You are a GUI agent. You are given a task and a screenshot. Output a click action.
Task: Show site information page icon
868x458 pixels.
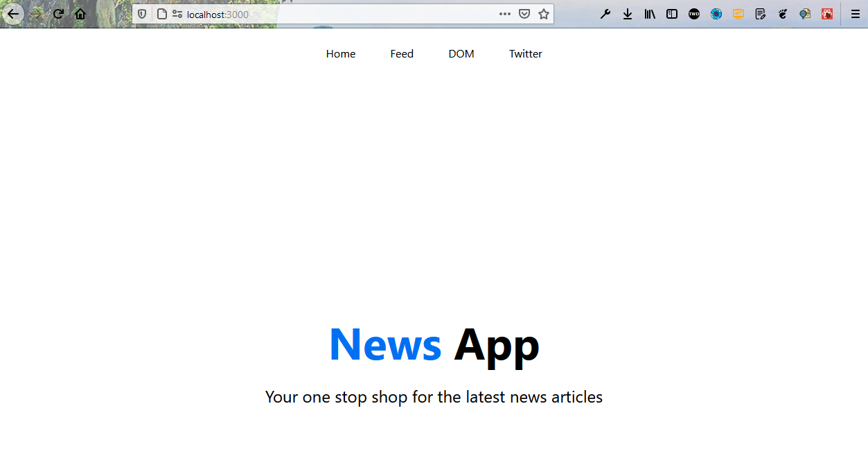161,14
